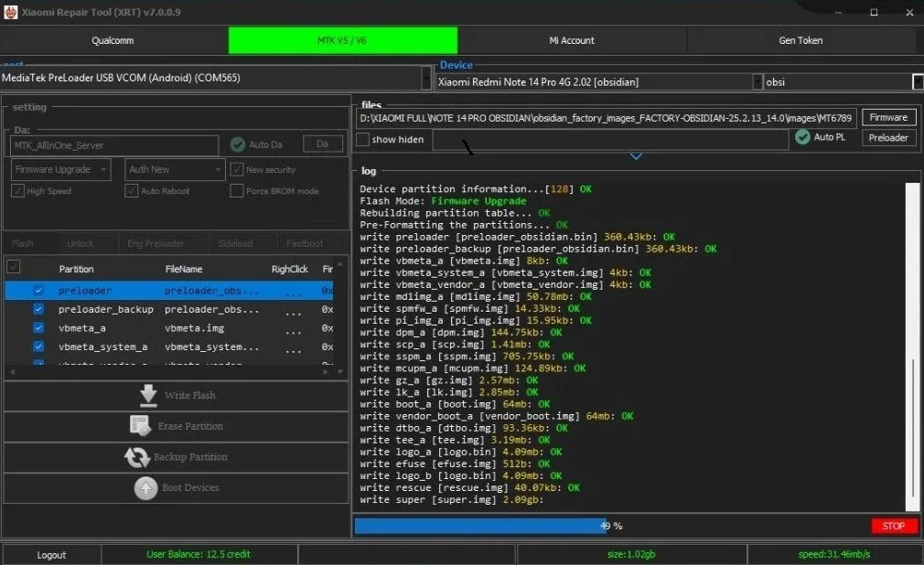Screen dimensions: 924x565
Task: Open the Auth New dropdown
Action: (x=175, y=170)
